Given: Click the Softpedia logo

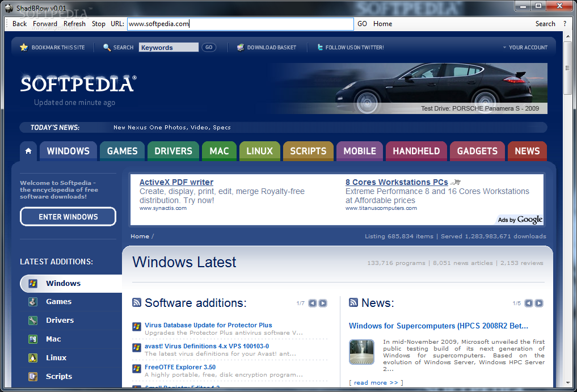Looking at the screenshot, I should [x=78, y=83].
